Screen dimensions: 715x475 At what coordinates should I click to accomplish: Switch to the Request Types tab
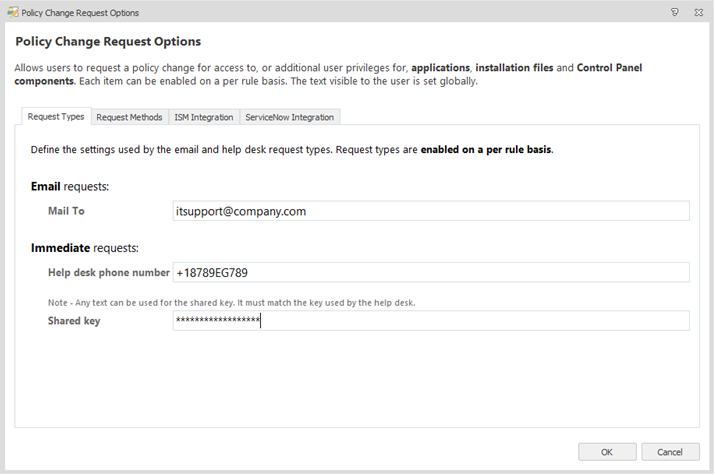(56, 117)
